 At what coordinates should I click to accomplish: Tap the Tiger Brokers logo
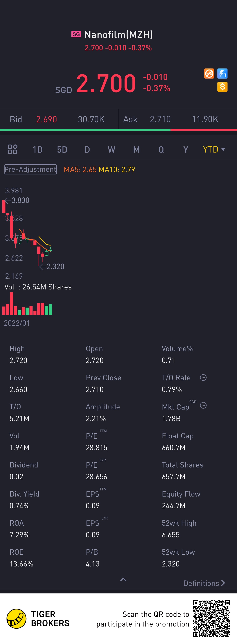tap(16, 618)
